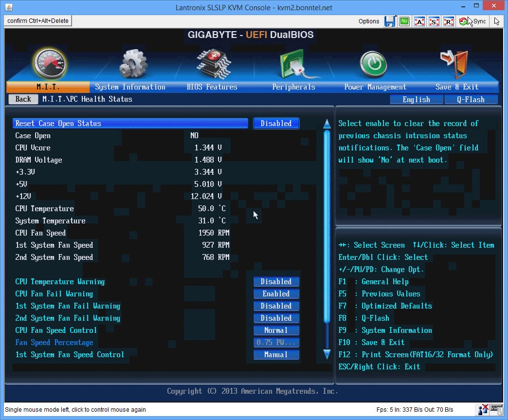Image resolution: width=508 pixels, height=420 pixels.
Task: Switch to the Save & Exit tab
Action: (456, 87)
